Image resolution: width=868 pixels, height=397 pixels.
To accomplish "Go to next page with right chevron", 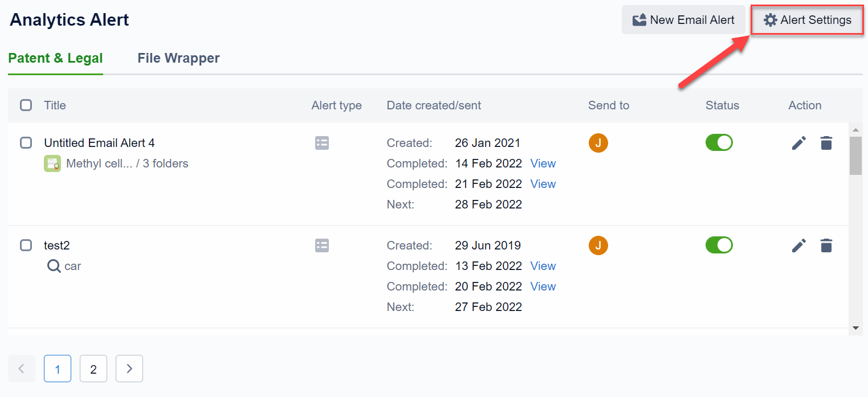I will 129,369.
